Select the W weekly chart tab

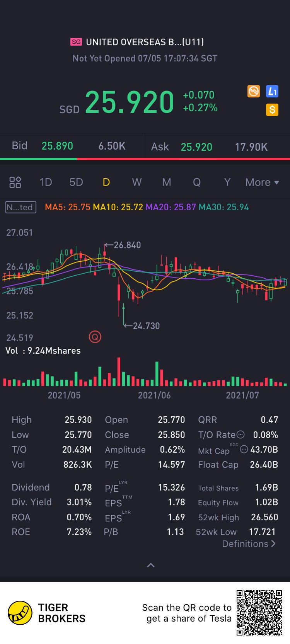click(x=137, y=182)
